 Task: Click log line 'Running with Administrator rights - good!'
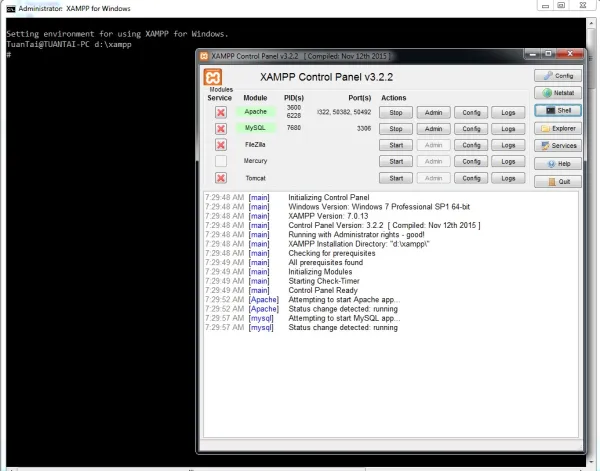(x=356, y=235)
